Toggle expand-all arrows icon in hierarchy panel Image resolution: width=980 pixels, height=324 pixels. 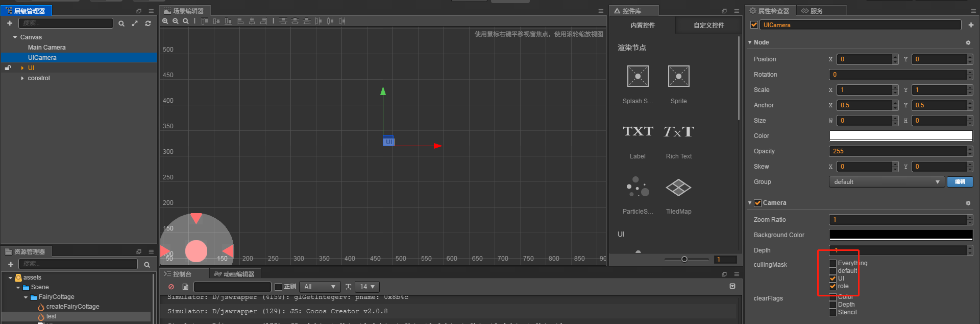pyautogui.click(x=135, y=24)
